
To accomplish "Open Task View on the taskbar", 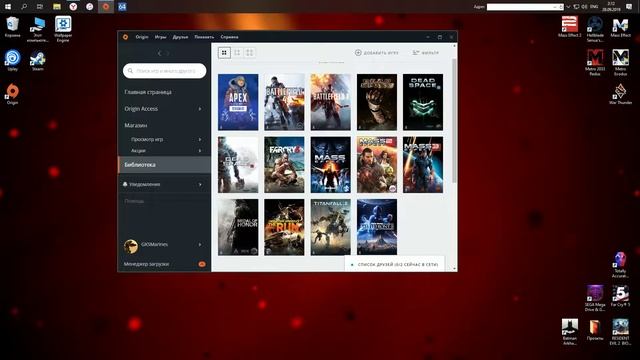I will point(40,7).
